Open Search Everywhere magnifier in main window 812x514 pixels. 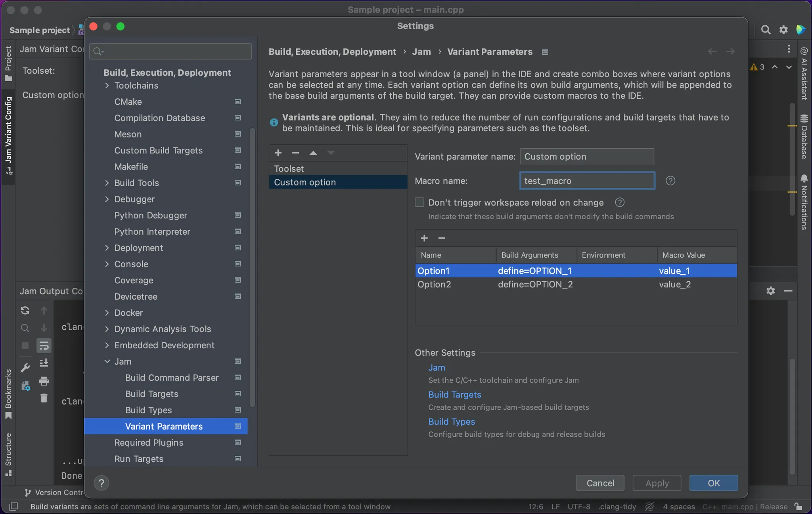pyautogui.click(x=766, y=30)
